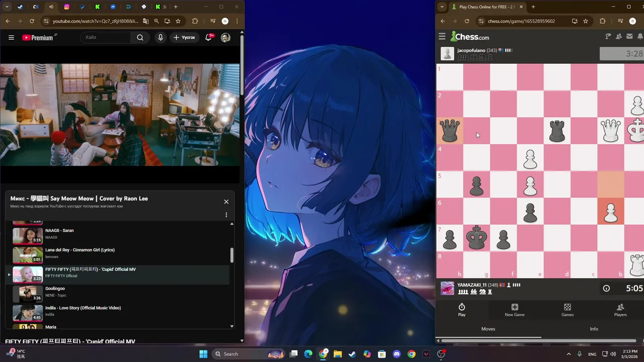Select the black king on g7
644x362 pixels.
pyautogui.click(x=476, y=238)
